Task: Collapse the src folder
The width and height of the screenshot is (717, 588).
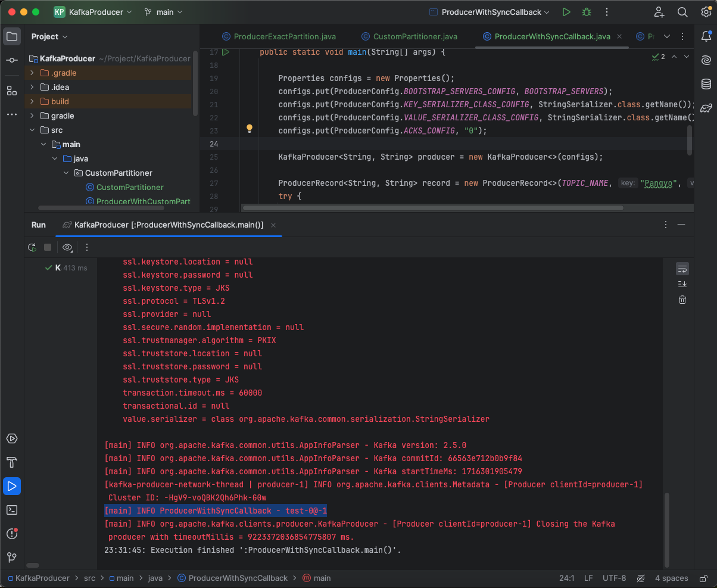Action: click(32, 130)
